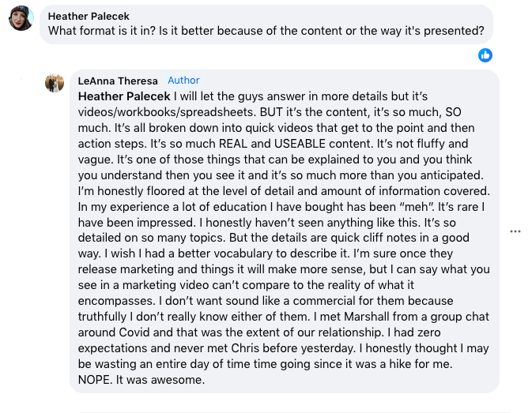The image size is (532, 413).
Task: Open Heather Palecek's profile from her name
Action: [89, 17]
